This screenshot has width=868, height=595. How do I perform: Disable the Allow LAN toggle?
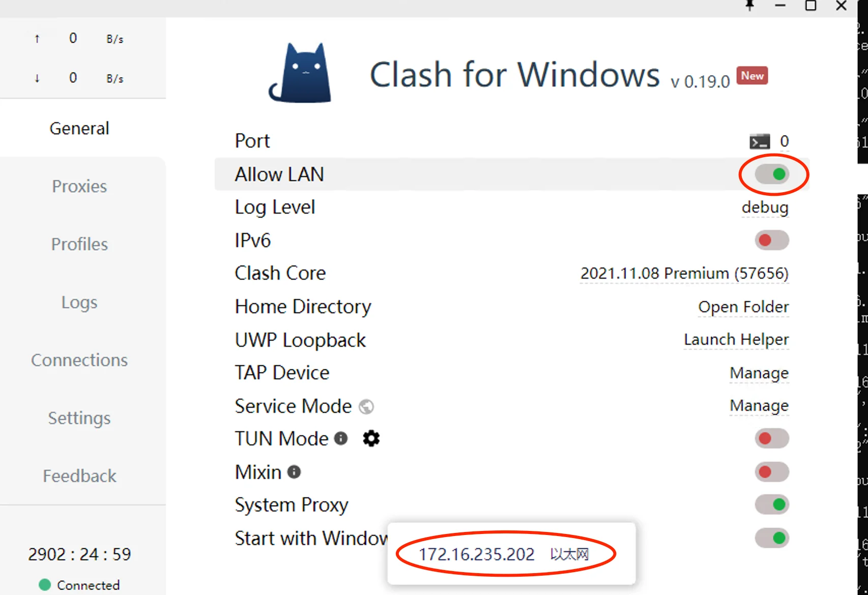tap(772, 174)
